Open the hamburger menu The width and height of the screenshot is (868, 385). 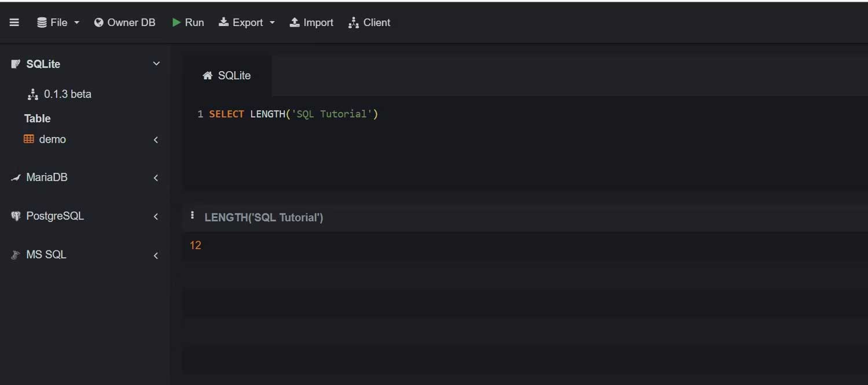coord(14,22)
